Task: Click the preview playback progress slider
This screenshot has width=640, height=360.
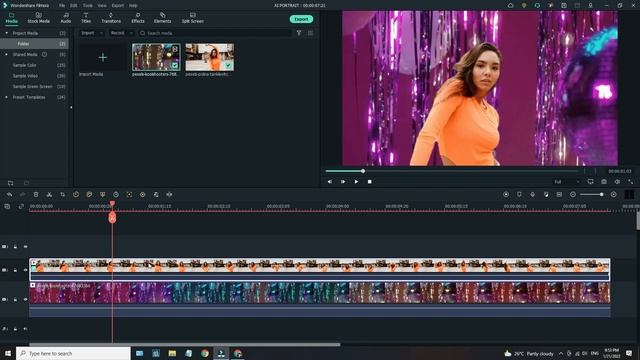Action: 451,171
